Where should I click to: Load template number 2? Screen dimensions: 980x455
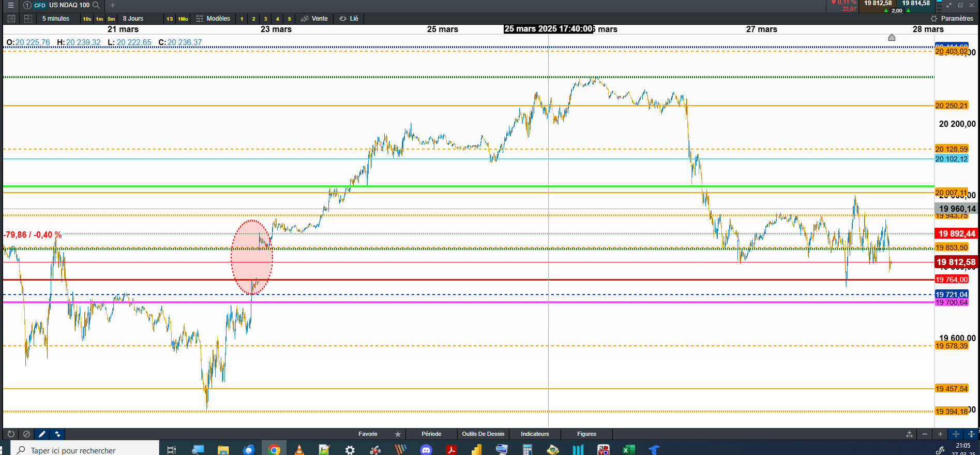253,19
